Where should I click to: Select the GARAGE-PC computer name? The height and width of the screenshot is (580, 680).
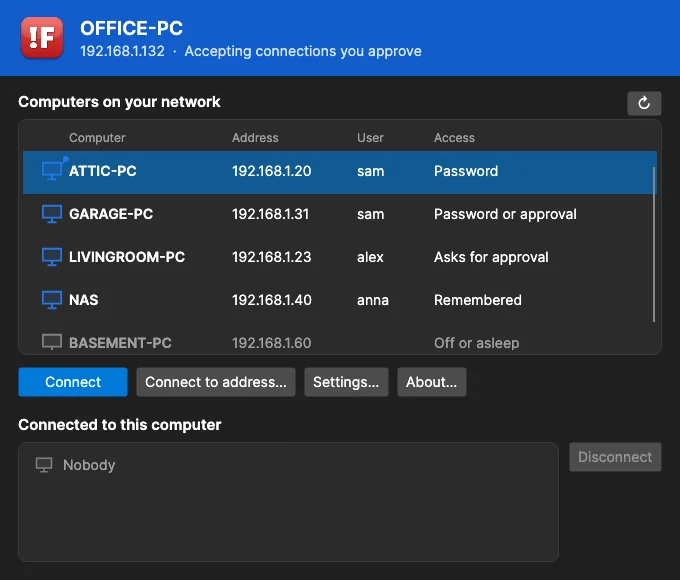pos(111,214)
